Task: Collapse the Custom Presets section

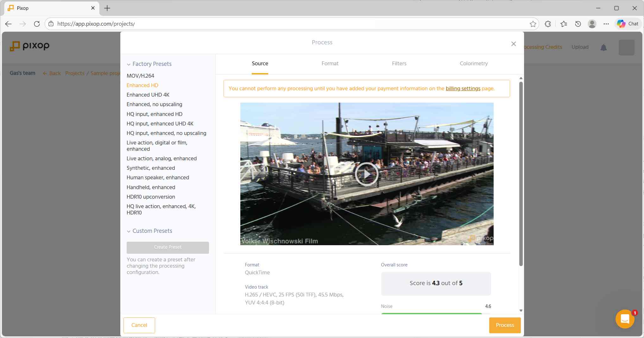Action: (129, 231)
